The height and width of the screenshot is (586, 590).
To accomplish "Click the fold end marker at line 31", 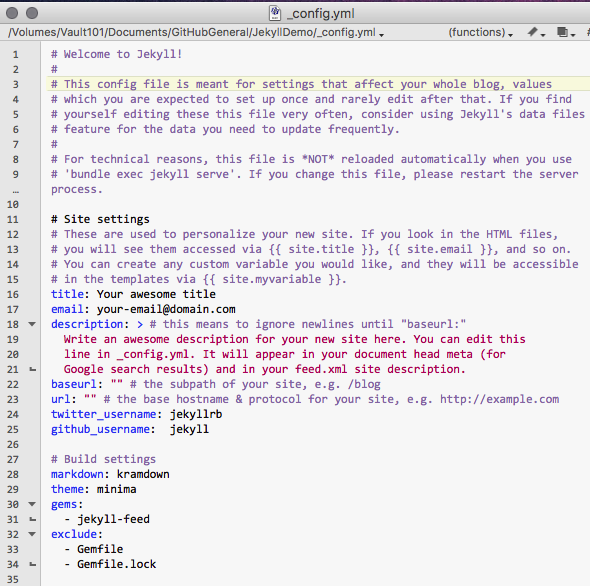I will coord(33,519).
